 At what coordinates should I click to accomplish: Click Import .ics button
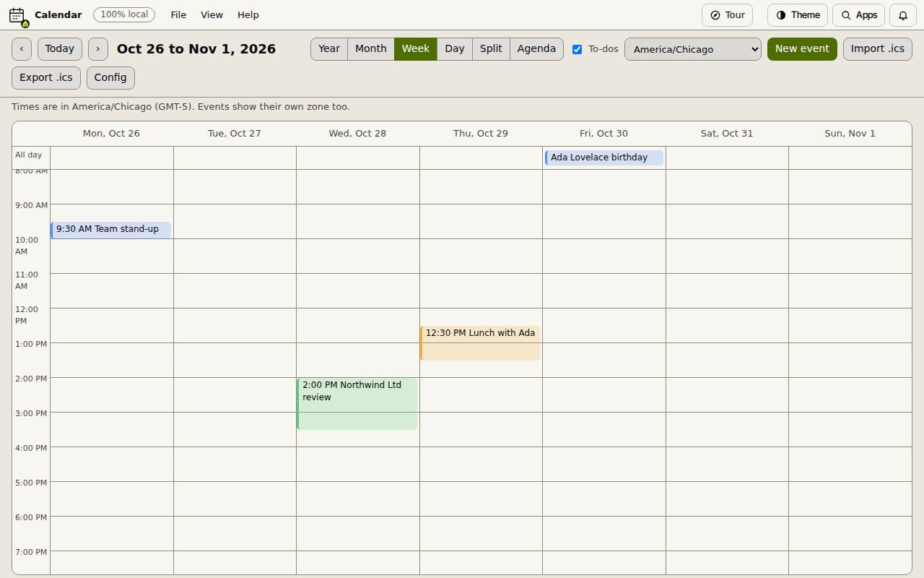click(x=878, y=49)
